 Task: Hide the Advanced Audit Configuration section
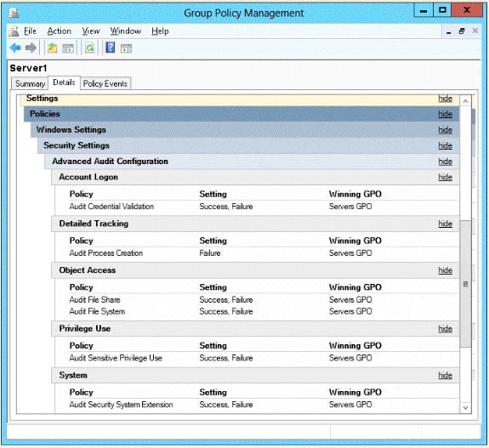pyautogui.click(x=445, y=162)
